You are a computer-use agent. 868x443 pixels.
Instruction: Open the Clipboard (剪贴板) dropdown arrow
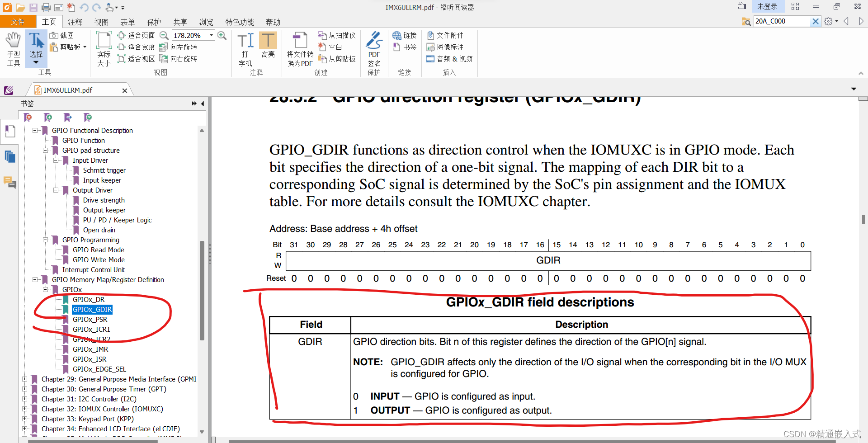[x=85, y=47]
